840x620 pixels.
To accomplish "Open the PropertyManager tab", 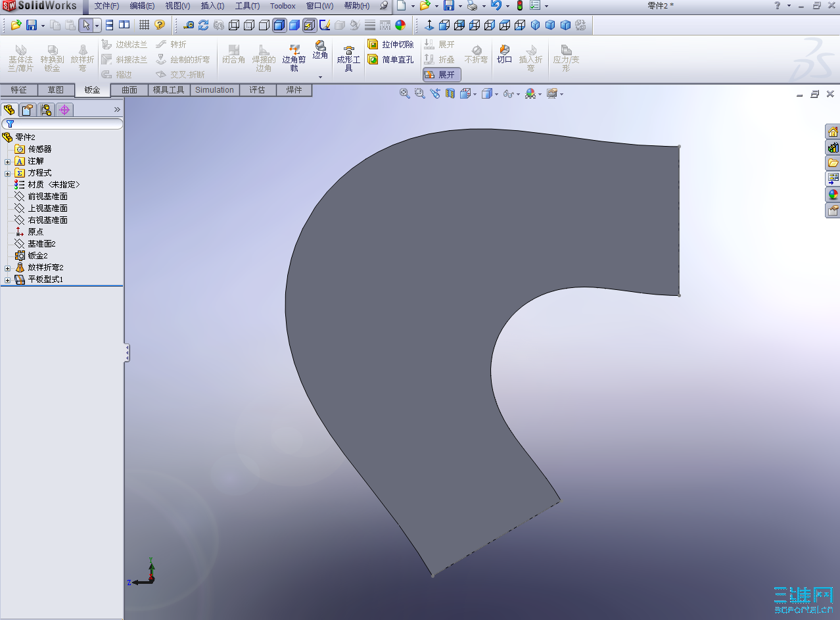I will pos(27,110).
